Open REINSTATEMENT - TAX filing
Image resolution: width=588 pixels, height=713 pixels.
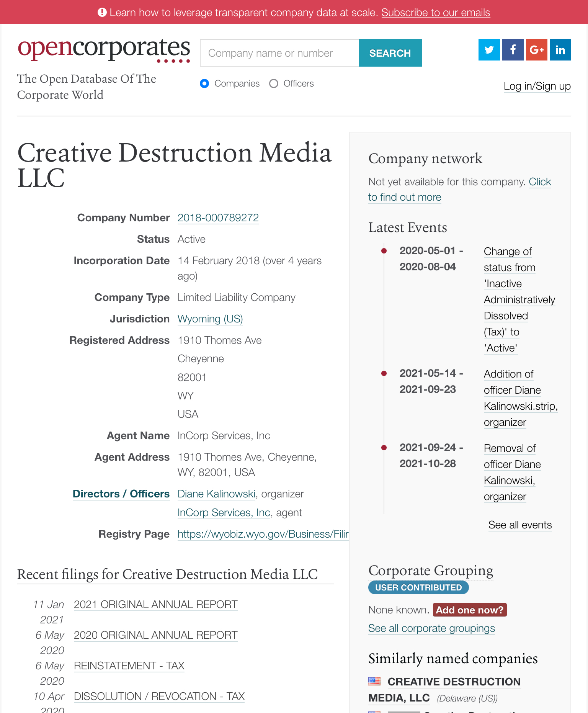click(x=129, y=666)
